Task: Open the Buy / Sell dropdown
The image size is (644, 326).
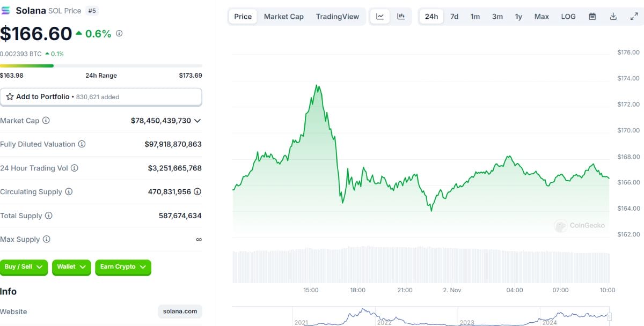Action: [24, 267]
